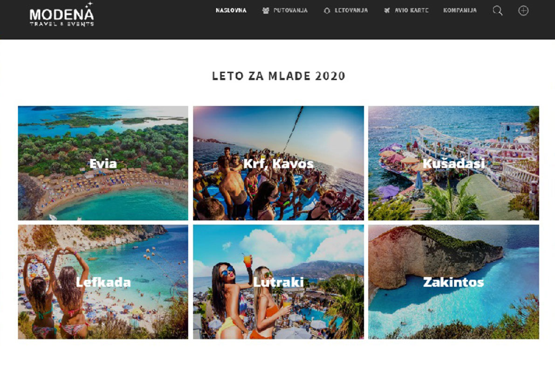Open the Kompanija menu

(460, 11)
